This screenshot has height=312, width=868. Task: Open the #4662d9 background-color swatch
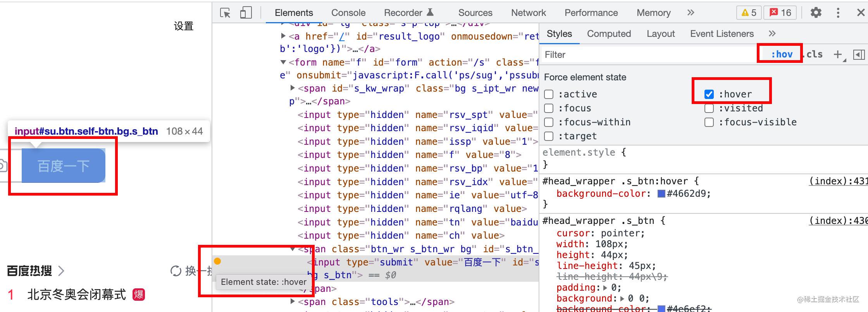(661, 194)
